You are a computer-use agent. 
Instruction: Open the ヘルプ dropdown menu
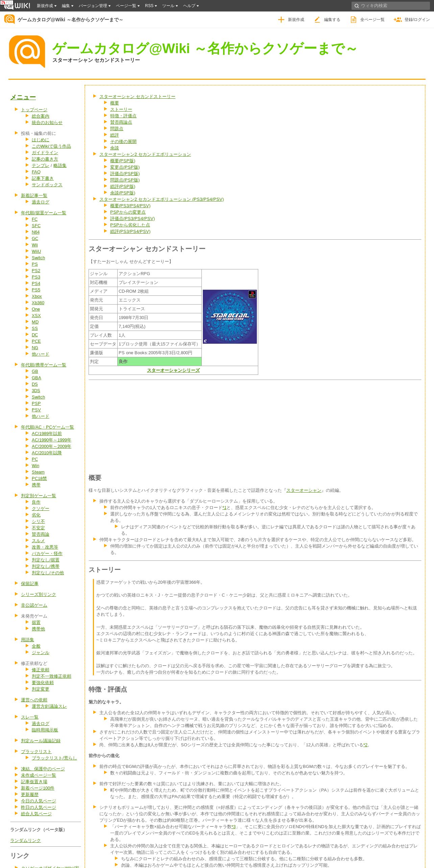[x=191, y=6]
